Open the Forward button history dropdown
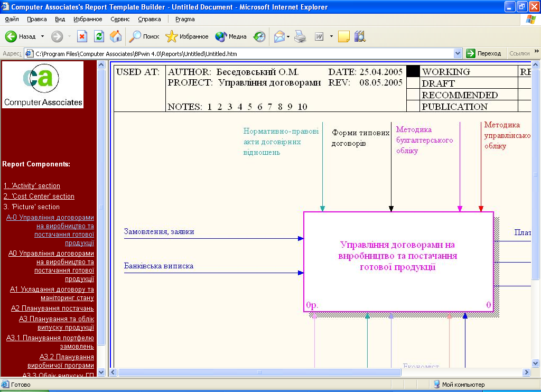The height and width of the screenshot is (392, 541). pos(69,36)
